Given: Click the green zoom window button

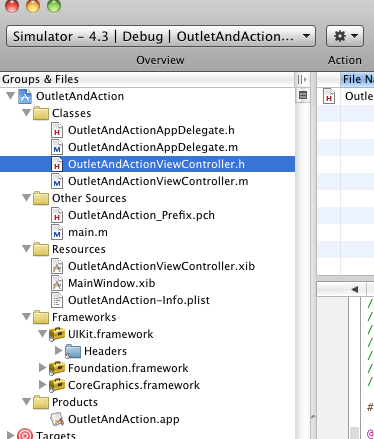Looking at the screenshot, I should pyautogui.click(x=54, y=5).
